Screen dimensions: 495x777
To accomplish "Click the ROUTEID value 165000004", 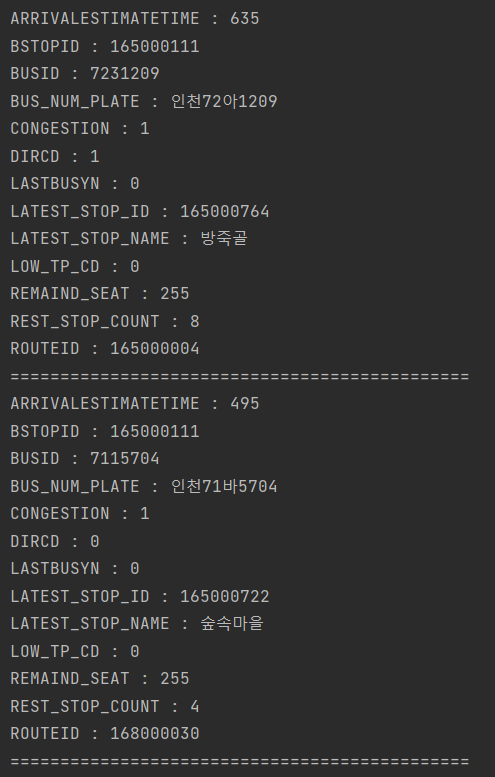I will pos(155,348).
